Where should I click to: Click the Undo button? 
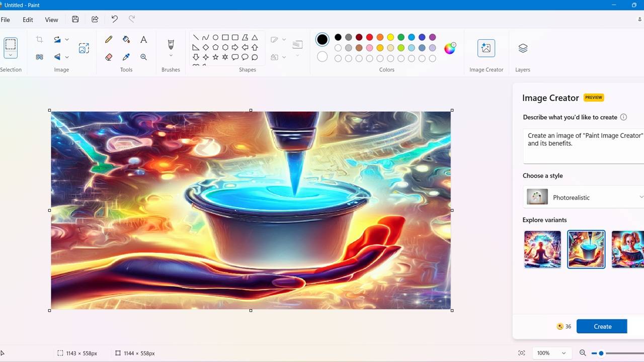114,19
